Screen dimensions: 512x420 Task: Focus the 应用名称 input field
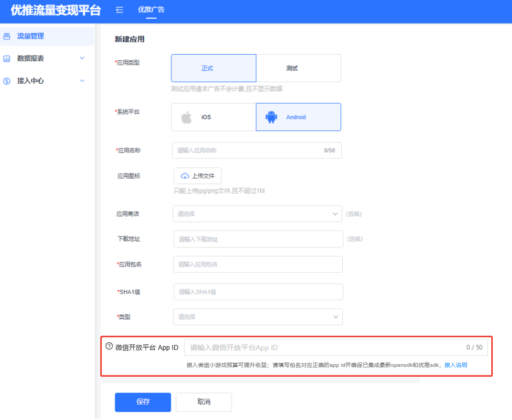coord(249,151)
